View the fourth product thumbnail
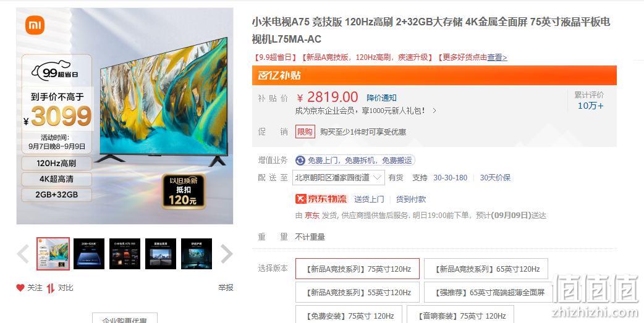Viewport: 644px width, 323px height. pos(161,254)
